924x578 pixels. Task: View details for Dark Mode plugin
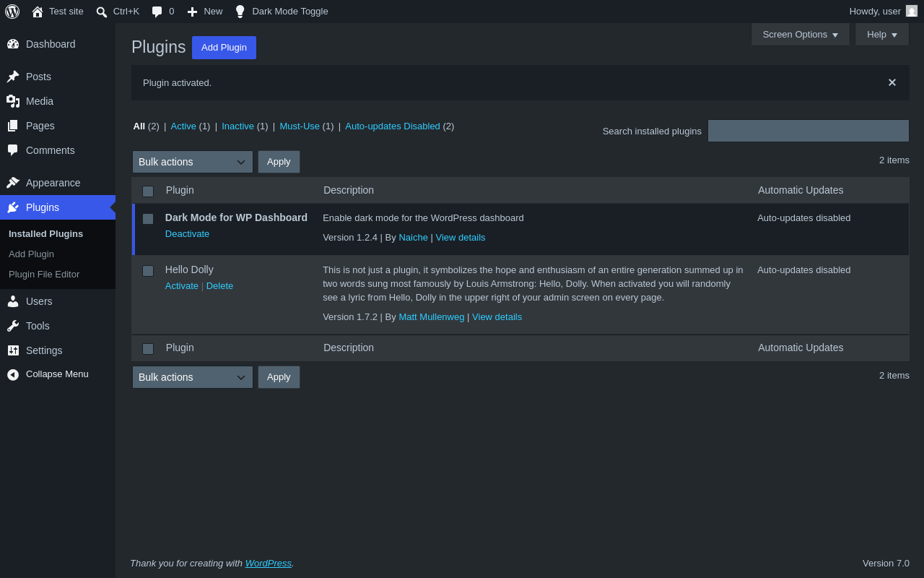[461, 238]
